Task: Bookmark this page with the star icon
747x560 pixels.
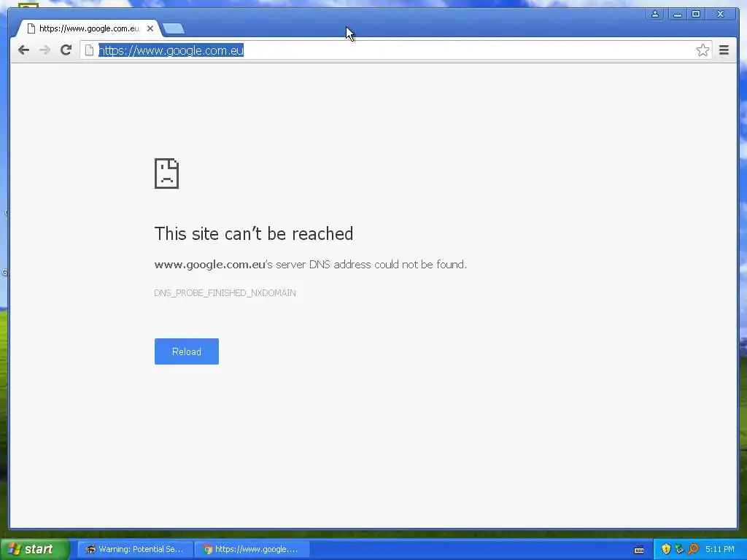Action: click(703, 50)
